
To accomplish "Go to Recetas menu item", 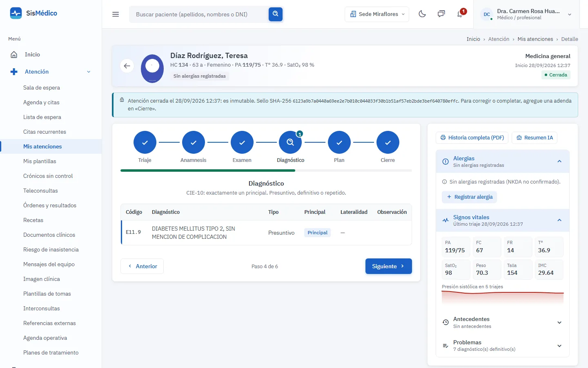I will pos(33,220).
